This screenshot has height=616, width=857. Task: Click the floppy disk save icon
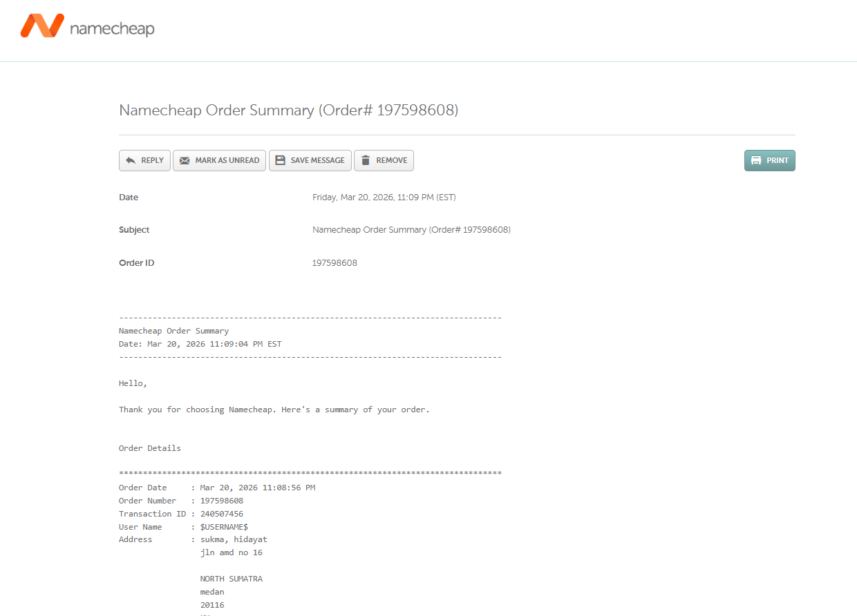pyautogui.click(x=280, y=160)
